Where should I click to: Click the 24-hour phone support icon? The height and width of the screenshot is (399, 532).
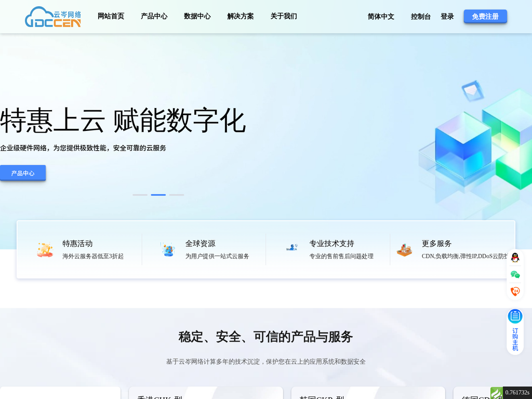[x=515, y=291]
